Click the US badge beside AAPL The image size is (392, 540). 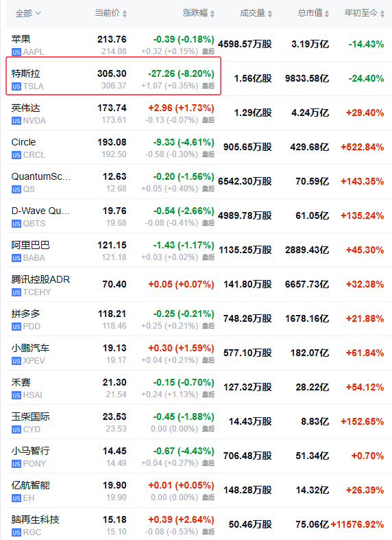coord(16,52)
